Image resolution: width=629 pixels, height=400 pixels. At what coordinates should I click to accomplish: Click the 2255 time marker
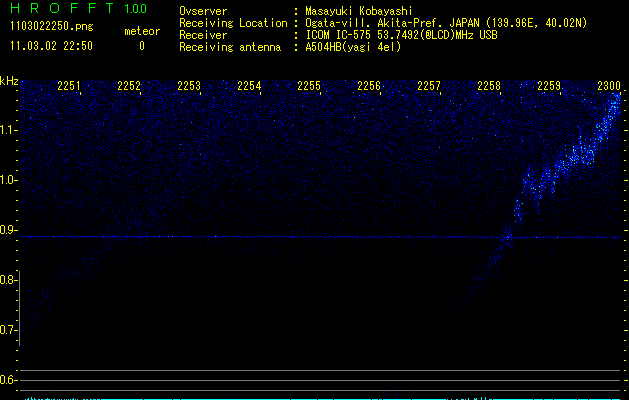309,86
